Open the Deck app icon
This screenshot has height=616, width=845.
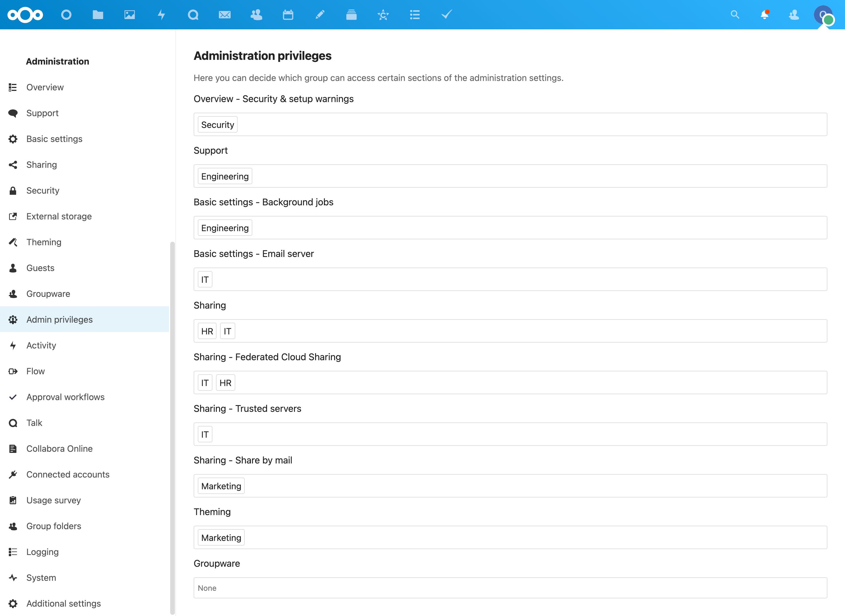click(352, 15)
